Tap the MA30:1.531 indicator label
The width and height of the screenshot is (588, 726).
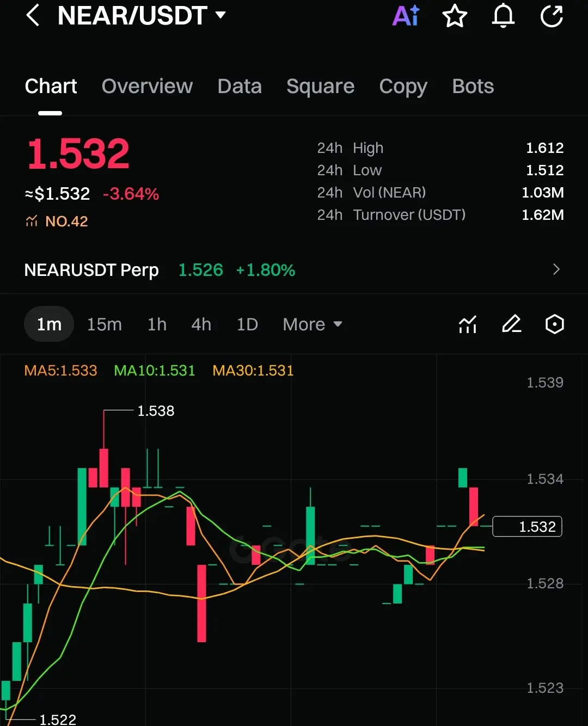253,371
